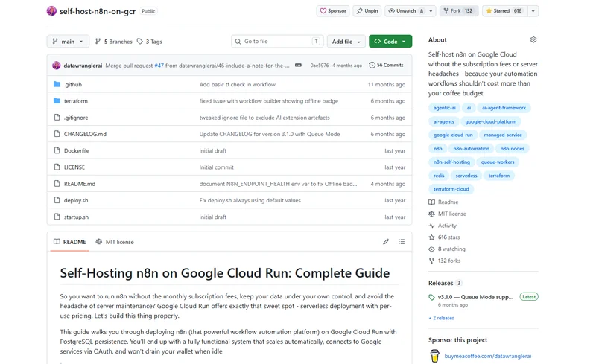Click the startup.sh file icon
The height and width of the screenshot is (364, 596).
point(57,217)
